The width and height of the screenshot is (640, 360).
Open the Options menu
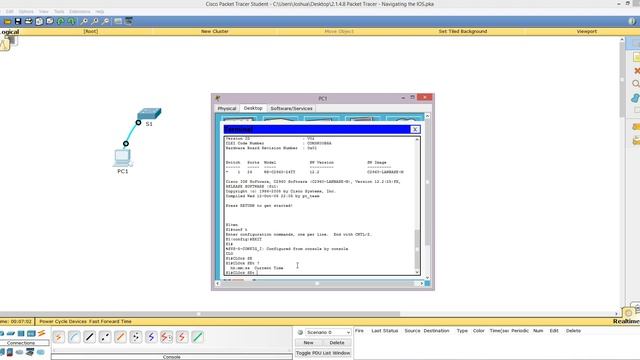[26, 11]
